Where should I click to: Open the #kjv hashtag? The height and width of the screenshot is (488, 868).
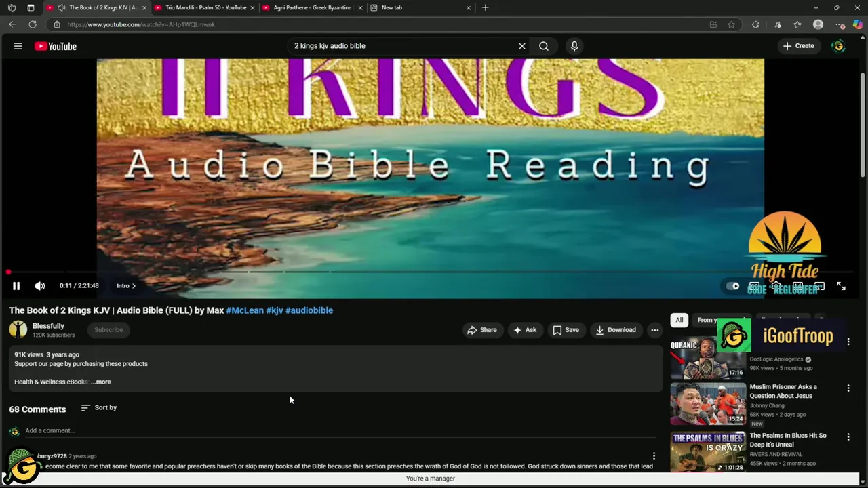click(275, 310)
